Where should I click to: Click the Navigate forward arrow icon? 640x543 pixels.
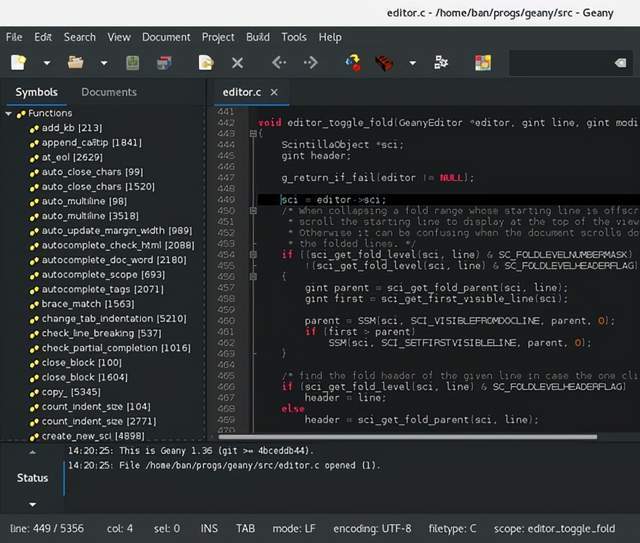coord(310,63)
